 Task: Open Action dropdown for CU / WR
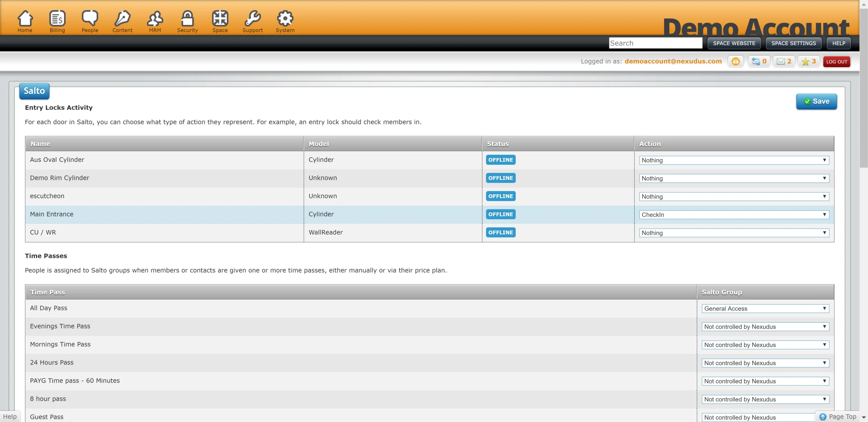pyautogui.click(x=734, y=233)
